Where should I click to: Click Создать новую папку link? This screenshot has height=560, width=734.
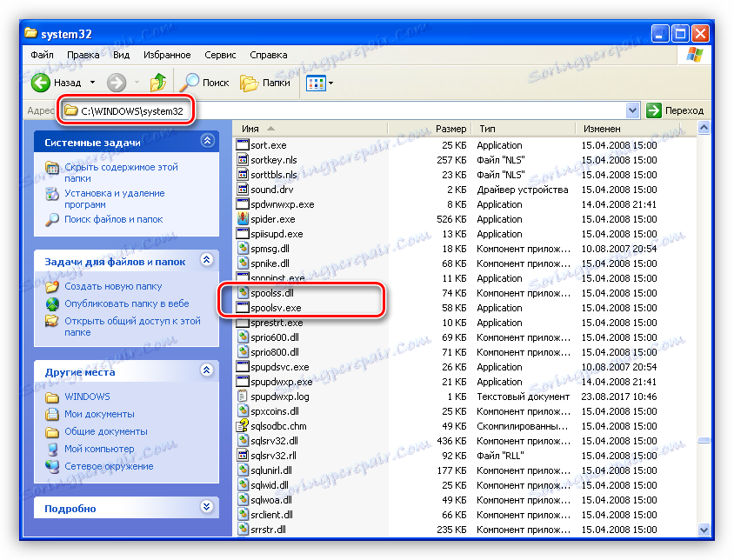coord(113,286)
